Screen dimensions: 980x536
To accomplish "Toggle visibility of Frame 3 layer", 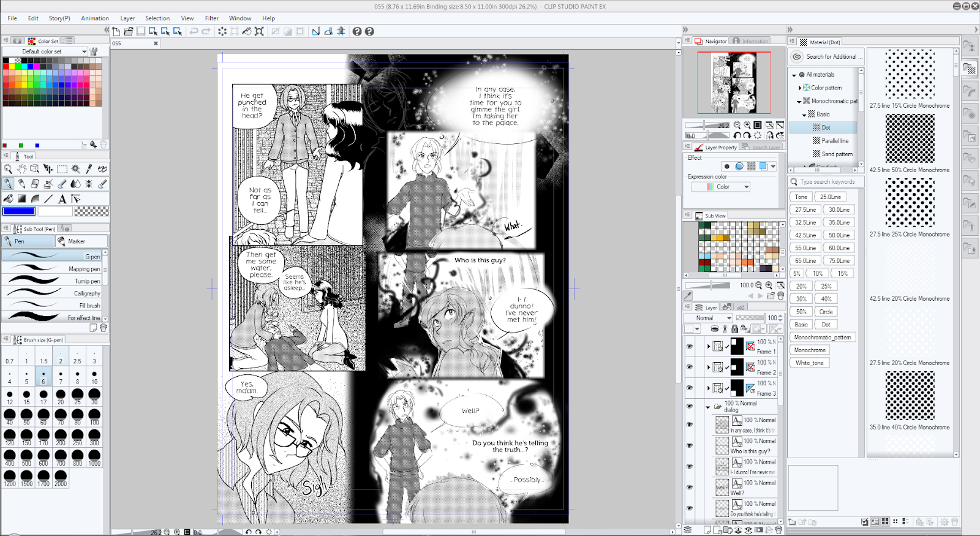I will coord(690,388).
